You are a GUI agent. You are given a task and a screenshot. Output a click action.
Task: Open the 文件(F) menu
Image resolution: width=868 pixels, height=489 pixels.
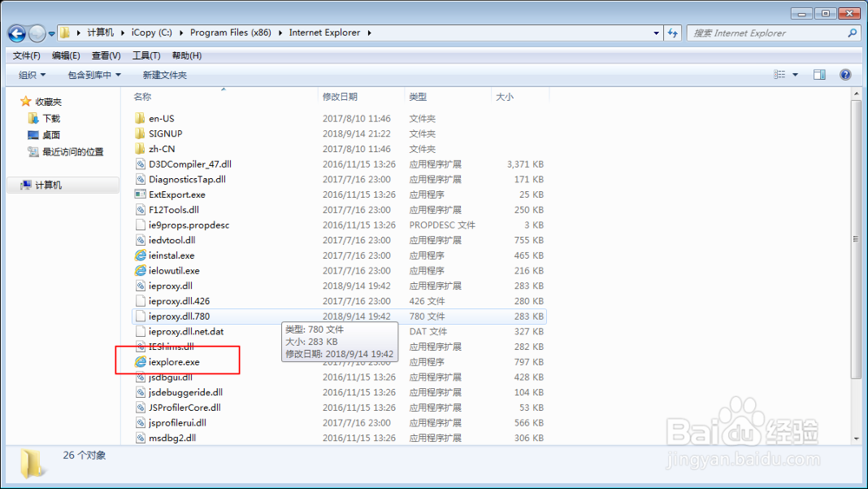pos(27,56)
